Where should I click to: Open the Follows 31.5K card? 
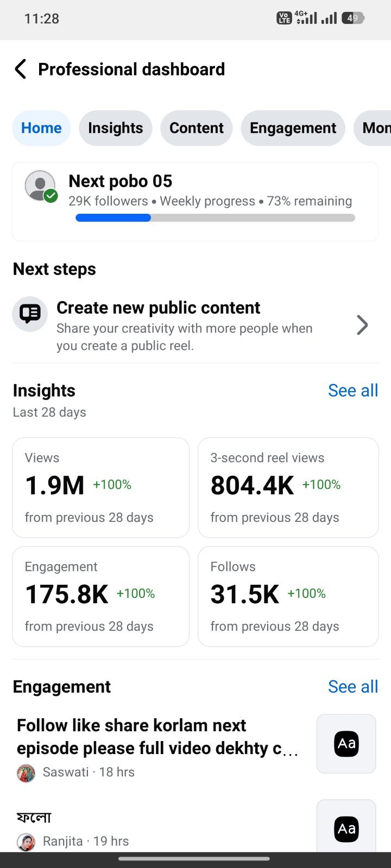click(x=288, y=596)
